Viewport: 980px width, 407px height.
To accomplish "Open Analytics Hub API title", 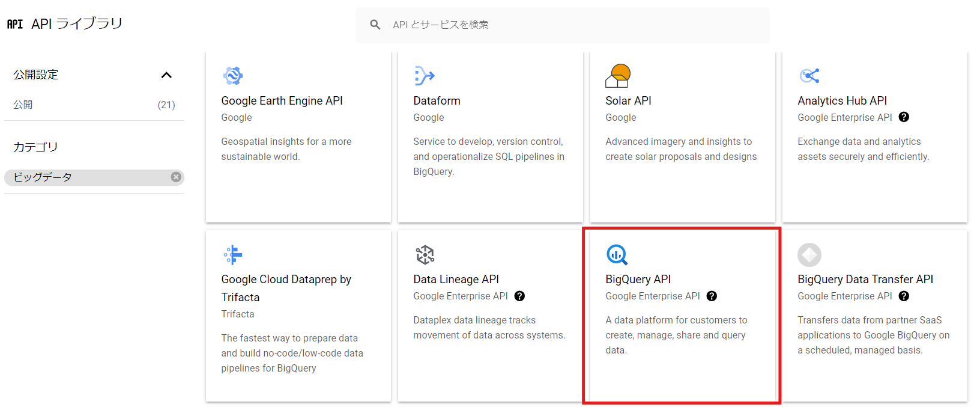I will click(842, 101).
